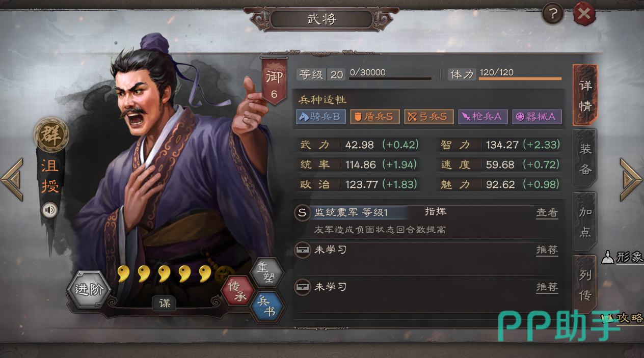Screen dimensions: 644x358
Task: Tap the 御 6 banner badge
Action: [x=274, y=81]
